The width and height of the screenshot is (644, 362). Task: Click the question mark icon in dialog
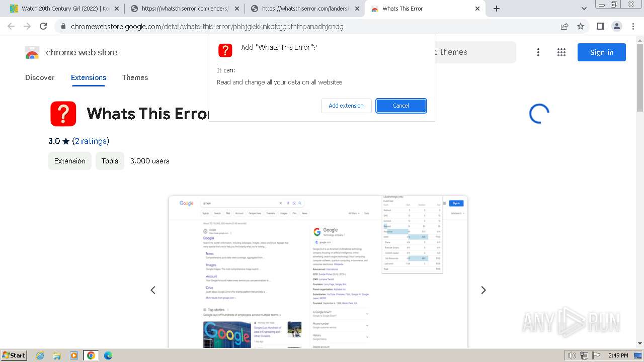[225, 50]
